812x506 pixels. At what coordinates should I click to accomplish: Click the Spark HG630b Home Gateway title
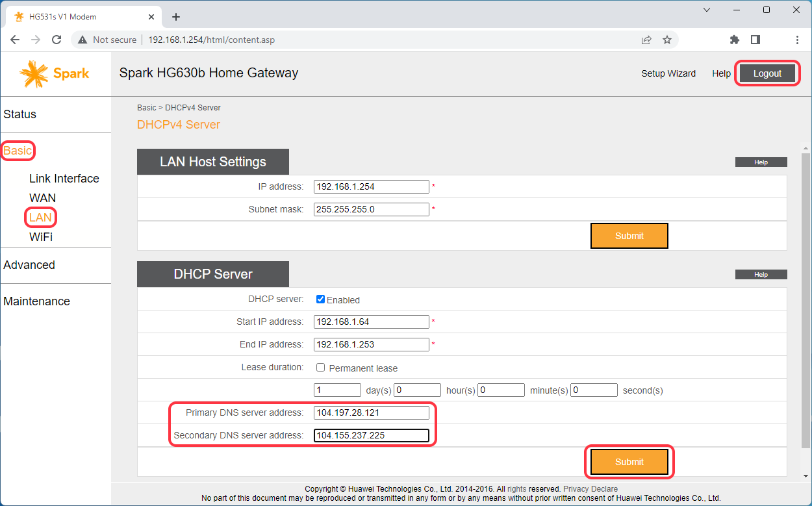[x=209, y=73]
